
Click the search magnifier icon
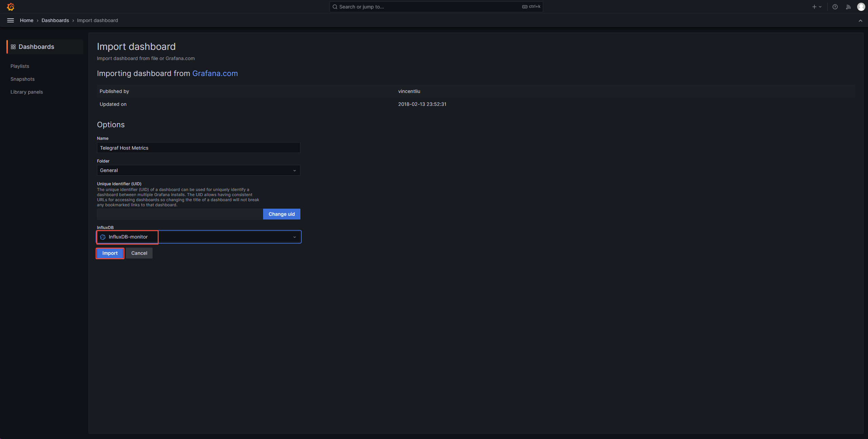coord(335,7)
